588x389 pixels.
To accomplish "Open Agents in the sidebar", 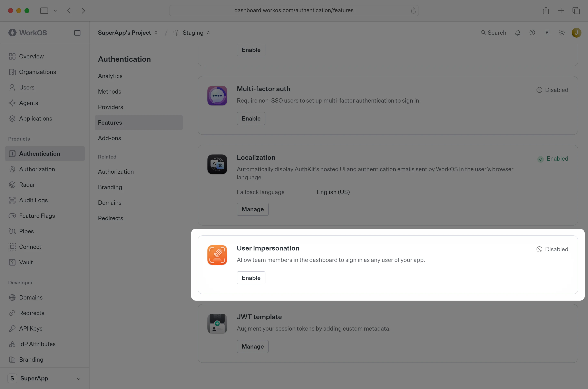I will [45, 103].
